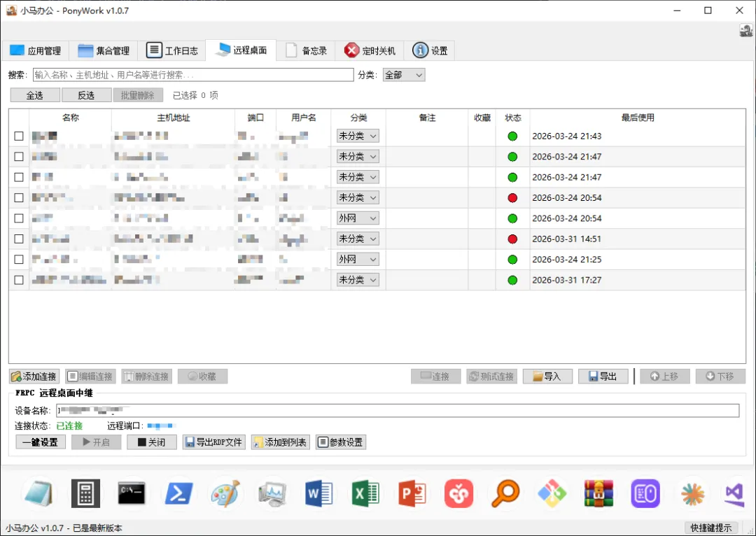The image size is (756, 536).
Task: Click the 已连接 status text
Action: [x=69, y=425]
